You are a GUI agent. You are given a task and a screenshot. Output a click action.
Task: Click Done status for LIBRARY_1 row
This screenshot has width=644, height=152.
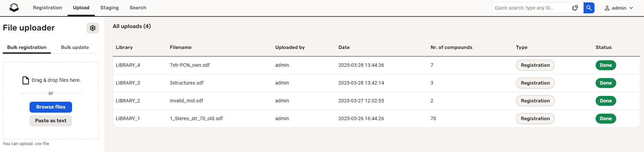pyautogui.click(x=606, y=119)
